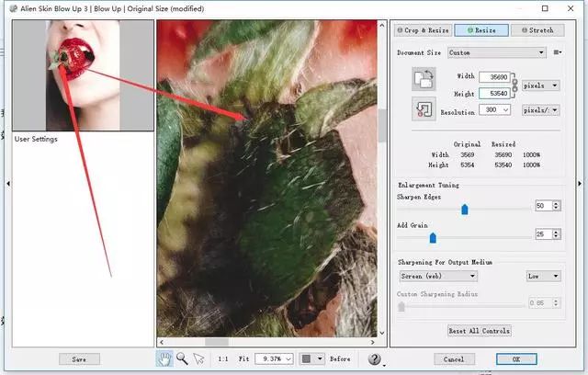The width and height of the screenshot is (588, 375).
Task: Click the gray preview background swatch
Action: 306,358
